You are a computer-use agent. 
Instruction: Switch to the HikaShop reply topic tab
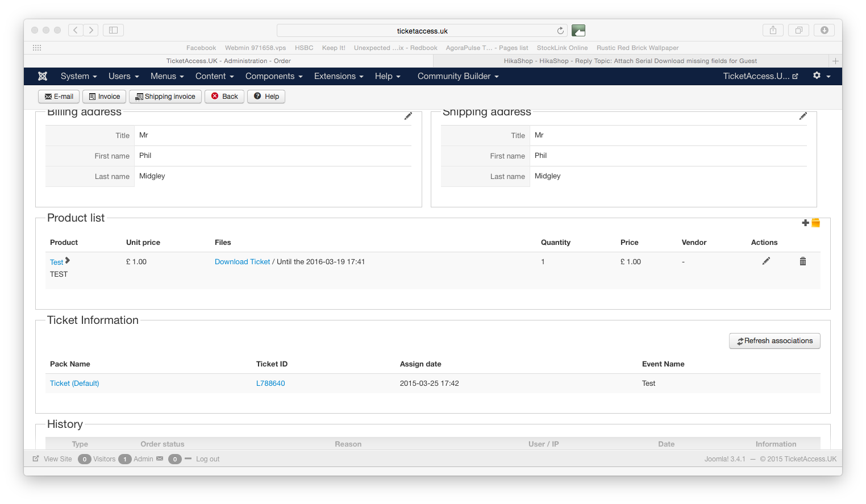point(630,61)
